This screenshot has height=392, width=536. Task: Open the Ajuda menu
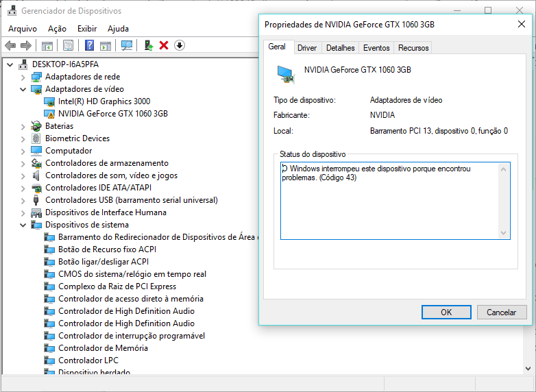[119, 29]
